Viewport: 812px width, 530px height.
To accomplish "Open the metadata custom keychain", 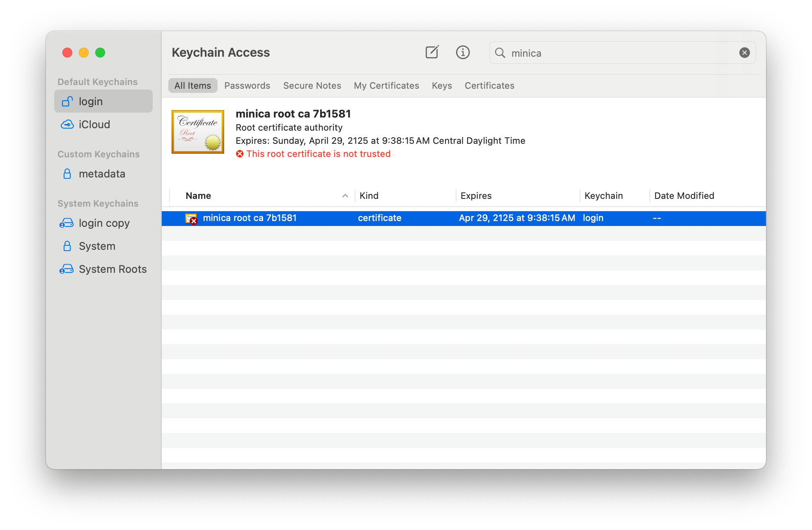I will pyautogui.click(x=101, y=174).
